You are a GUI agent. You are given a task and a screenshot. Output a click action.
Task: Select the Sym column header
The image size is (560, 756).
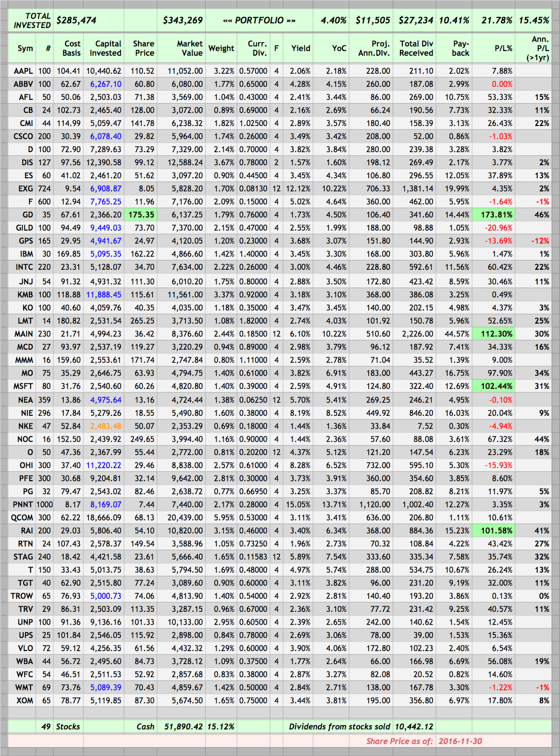click(22, 48)
